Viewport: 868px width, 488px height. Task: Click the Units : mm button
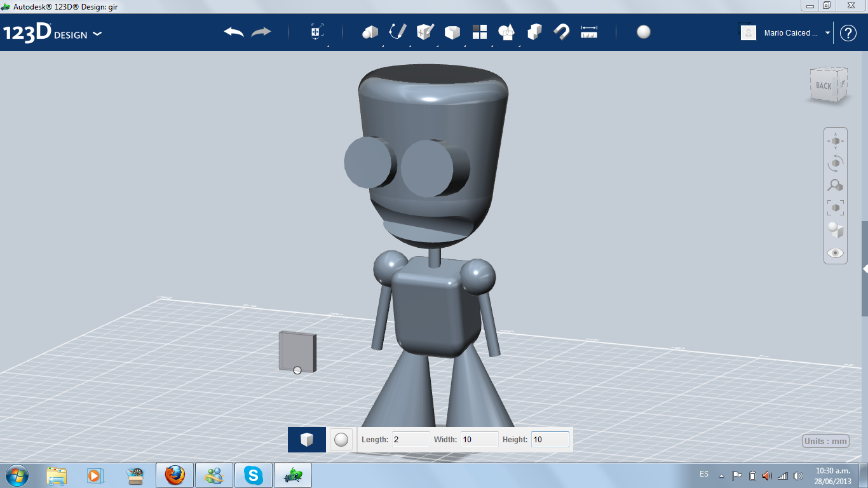pos(826,442)
